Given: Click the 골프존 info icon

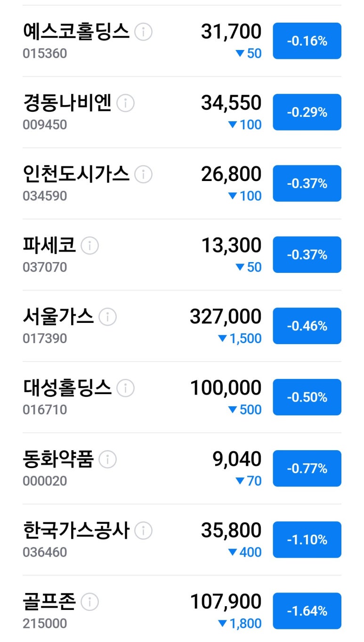Looking at the screenshot, I should tap(90, 602).
